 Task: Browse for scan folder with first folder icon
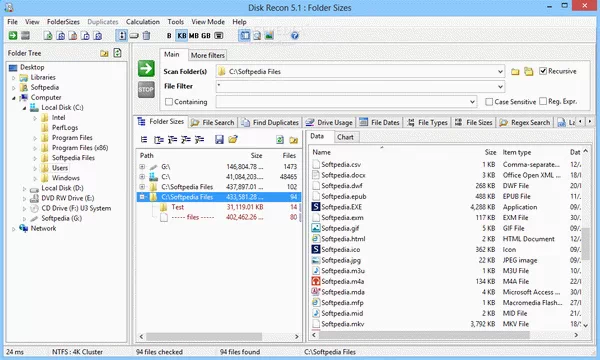coord(515,72)
